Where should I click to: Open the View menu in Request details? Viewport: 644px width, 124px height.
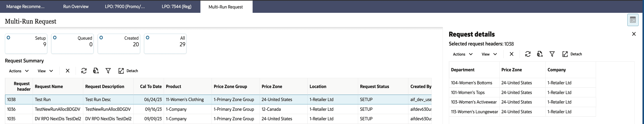pos(489,54)
